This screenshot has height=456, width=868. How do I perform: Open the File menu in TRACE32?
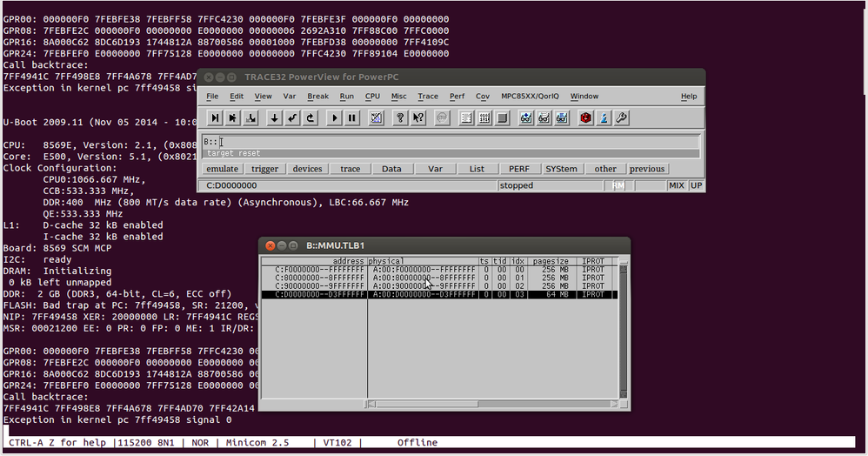point(212,96)
